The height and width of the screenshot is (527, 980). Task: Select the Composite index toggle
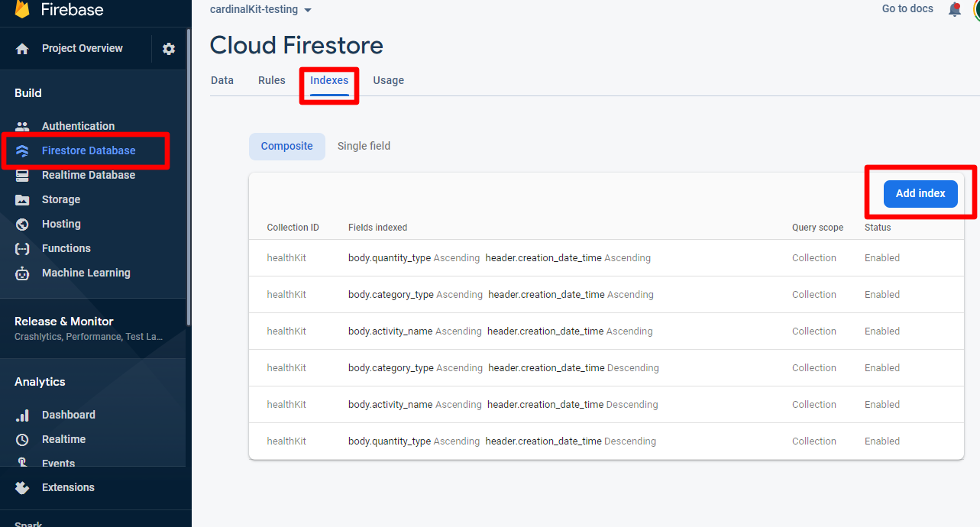click(286, 146)
